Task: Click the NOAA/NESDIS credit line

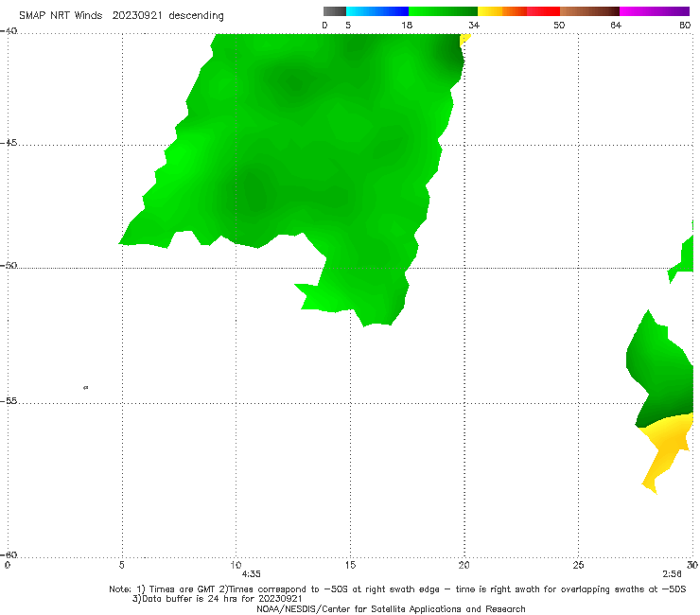Action: pos(391,608)
